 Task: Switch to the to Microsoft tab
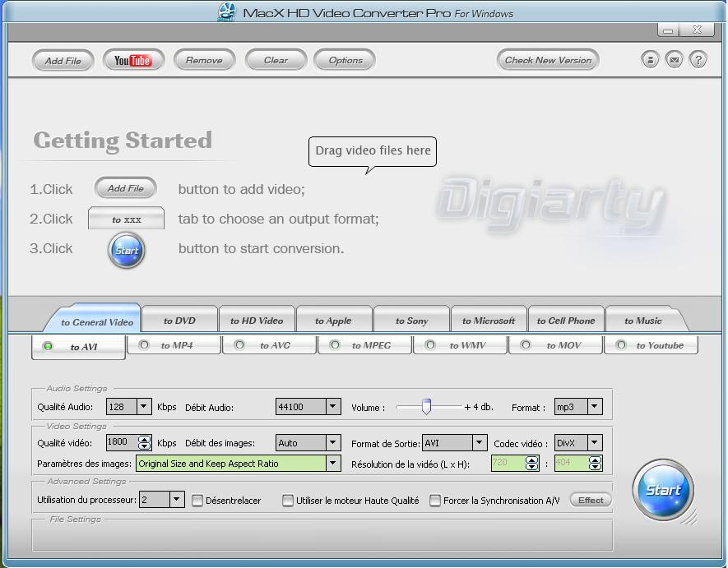click(489, 321)
